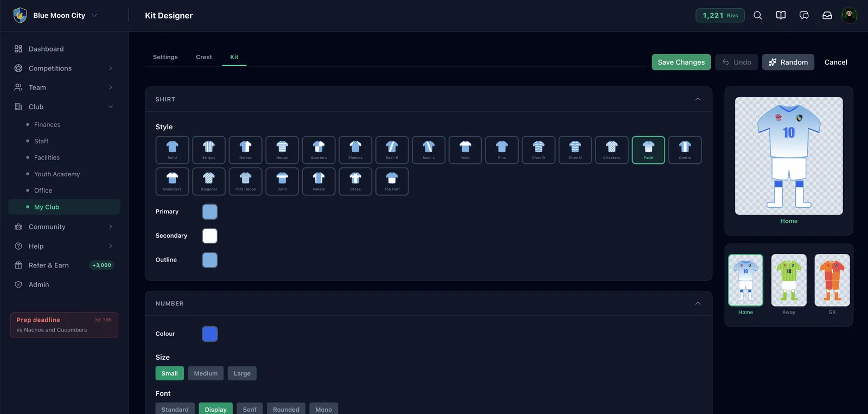Viewport: 868px width, 414px height.
Task: Click the Save Changes button
Action: 681,62
